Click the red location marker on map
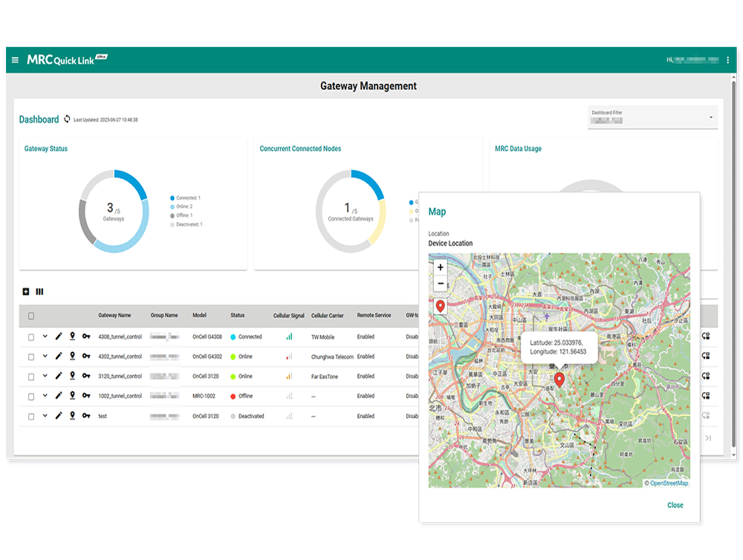743x560 pixels. pos(560,380)
